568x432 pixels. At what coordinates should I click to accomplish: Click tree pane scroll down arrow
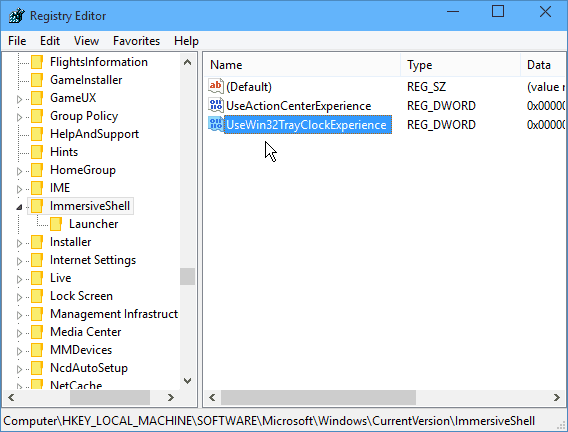[x=187, y=381]
